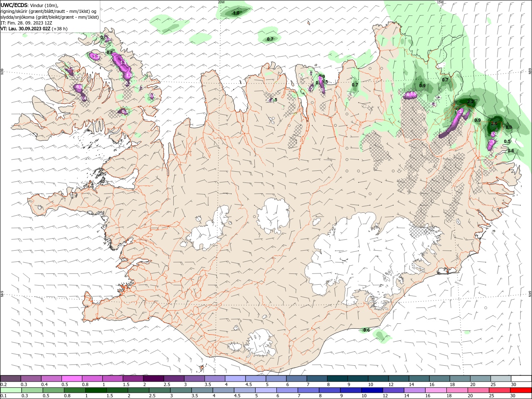The width and height of the screenshot is (532, 399).
Task: Click the round Hofsjökull glacier in central Iceland
Action: click(273, 216)
